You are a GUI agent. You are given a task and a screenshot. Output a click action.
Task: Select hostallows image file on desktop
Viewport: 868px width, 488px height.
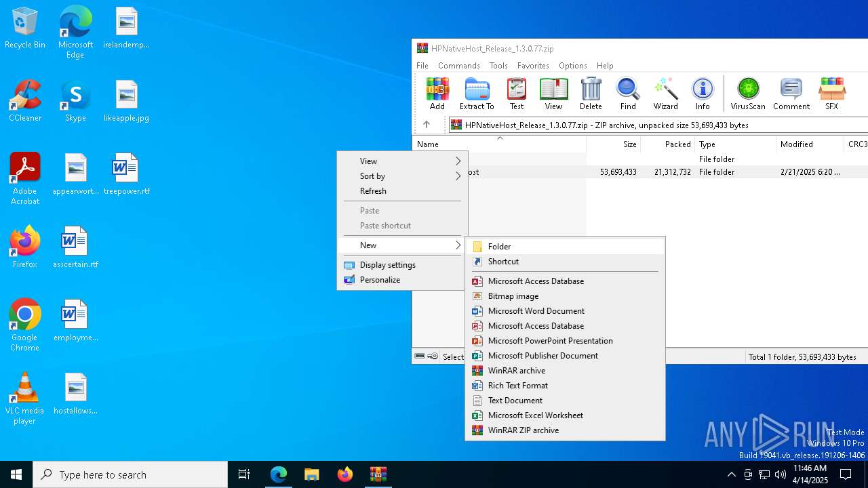click(x=75, y=394)
